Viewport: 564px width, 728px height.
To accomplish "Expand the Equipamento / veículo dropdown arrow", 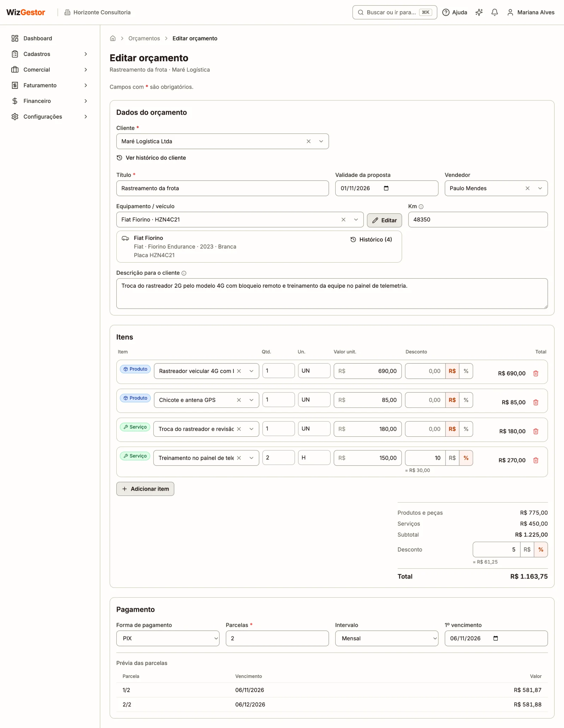I will [x=356, y=219].
